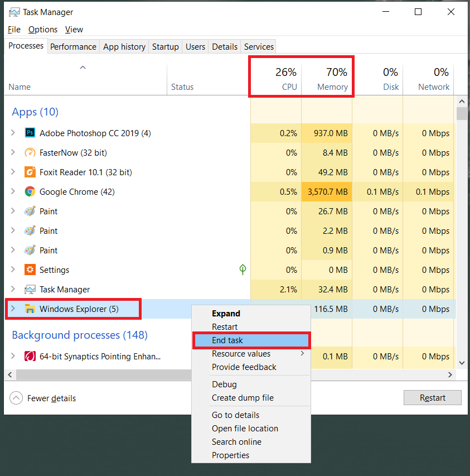Collapse sort arrow above Name column
470x476 pixels.
[83, 68]
